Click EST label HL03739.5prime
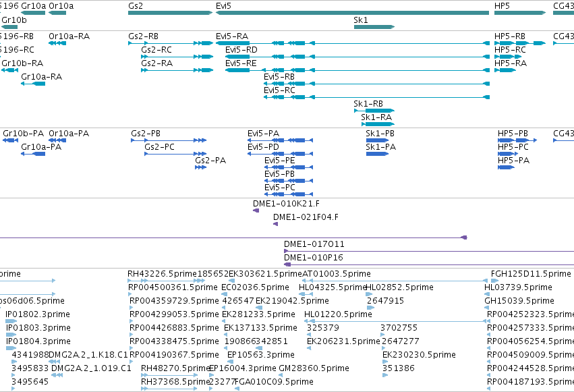This screenshot has height=392, width=574. click(x=519, y=287)
